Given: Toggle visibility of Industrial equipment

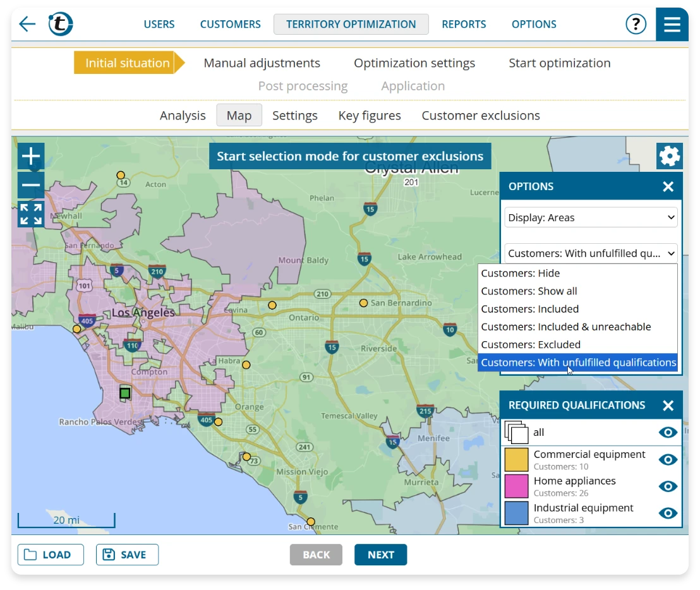Looking at the screenshot, I should coord(668,513).
